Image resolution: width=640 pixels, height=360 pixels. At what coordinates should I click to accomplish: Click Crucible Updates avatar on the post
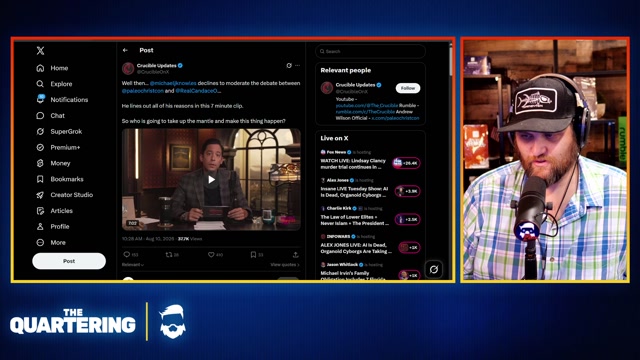128,68
